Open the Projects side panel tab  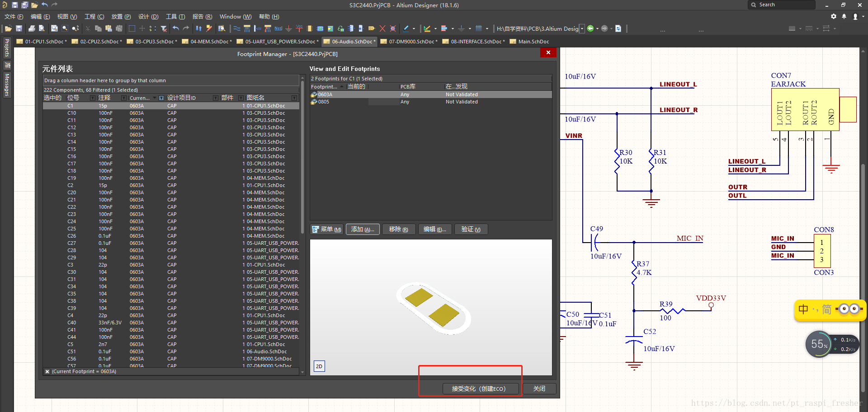(x=7, y=48)
